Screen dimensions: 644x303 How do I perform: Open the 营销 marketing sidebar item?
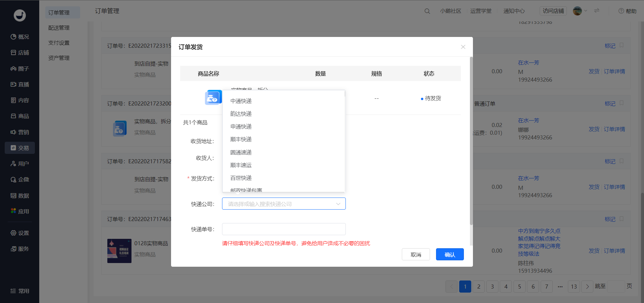(19, 132)
